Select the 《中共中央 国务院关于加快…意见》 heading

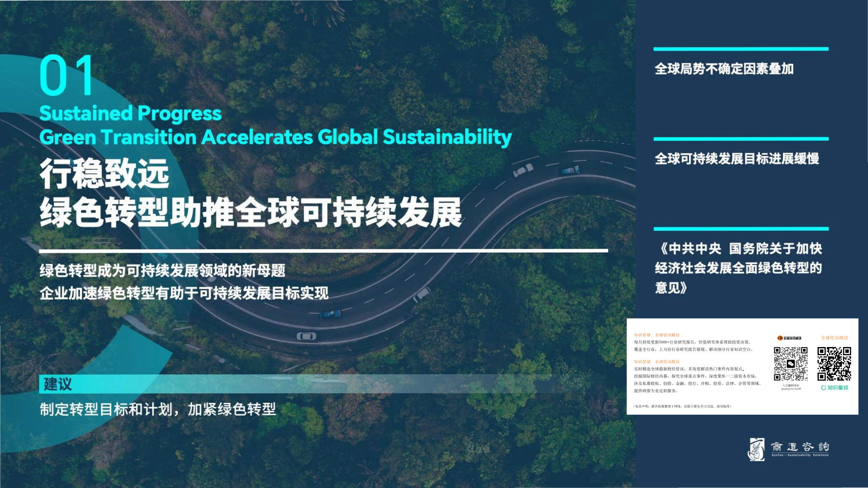pyautogui.click(x=738, y=268)
